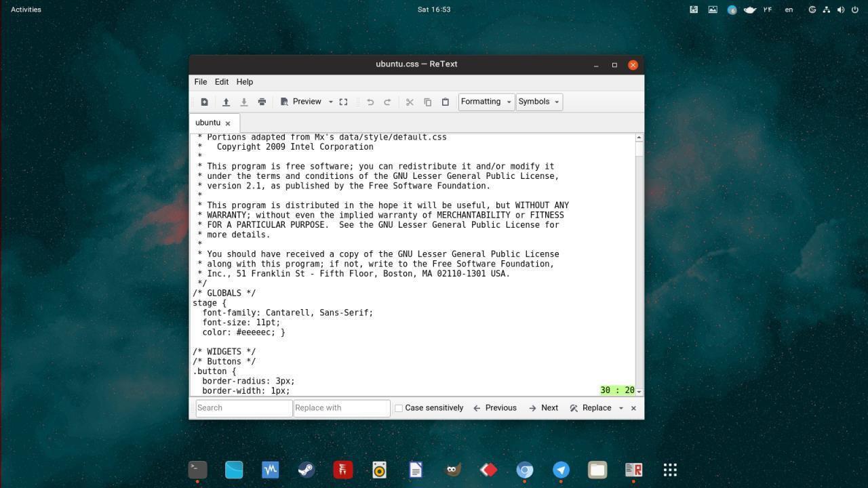Viewport: 868px width, 488px height.
Task: Click the Undo arrow icon
Action: click(370, 102)
